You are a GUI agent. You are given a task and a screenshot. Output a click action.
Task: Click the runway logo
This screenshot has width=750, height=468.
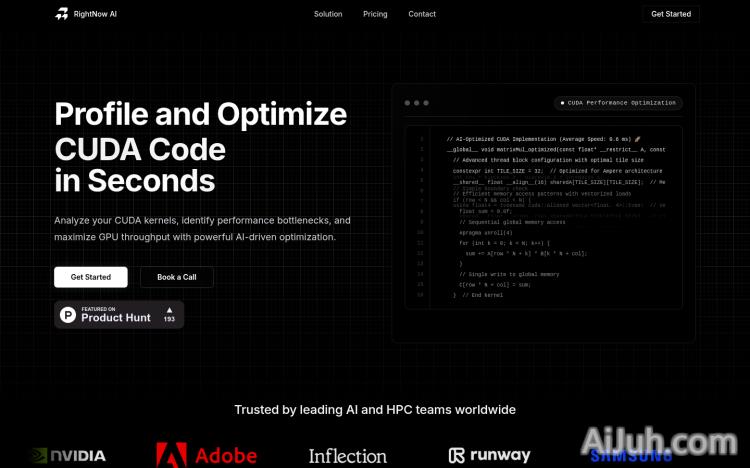click(489, 456)
